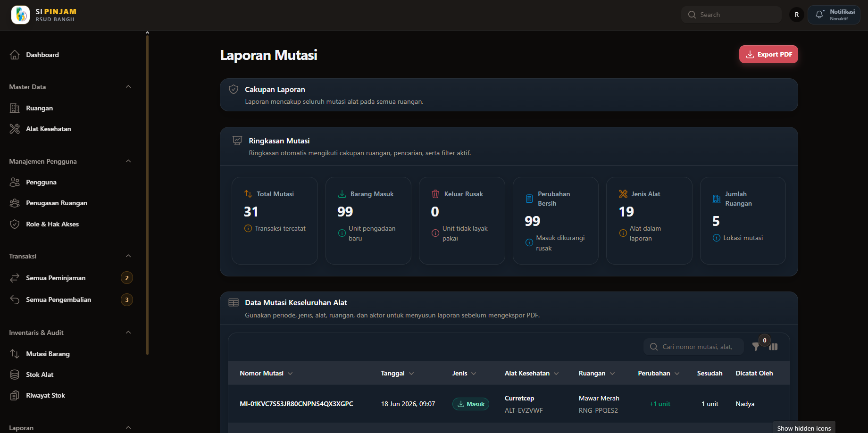Click the R user avatar

[797, 15]
